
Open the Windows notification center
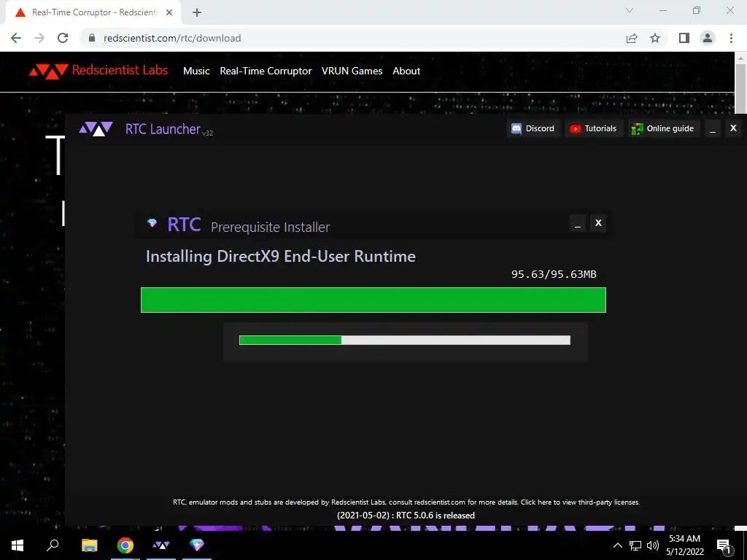pyautogui.click(x=724, y=546)
